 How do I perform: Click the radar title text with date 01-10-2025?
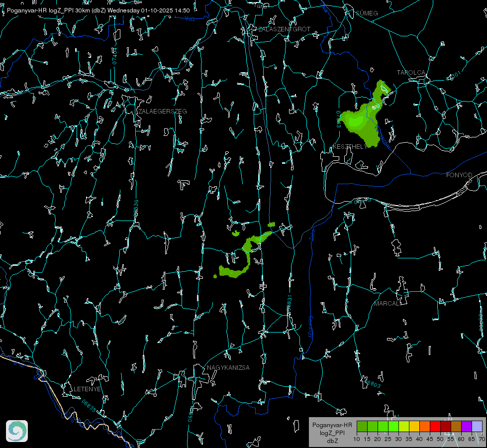tap(98, 10)
